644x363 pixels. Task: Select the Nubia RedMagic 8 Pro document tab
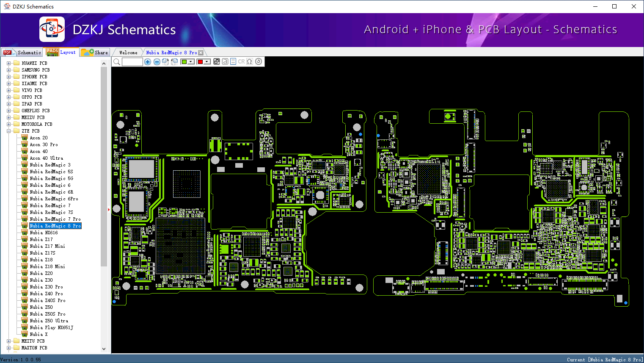coord(171,53)
